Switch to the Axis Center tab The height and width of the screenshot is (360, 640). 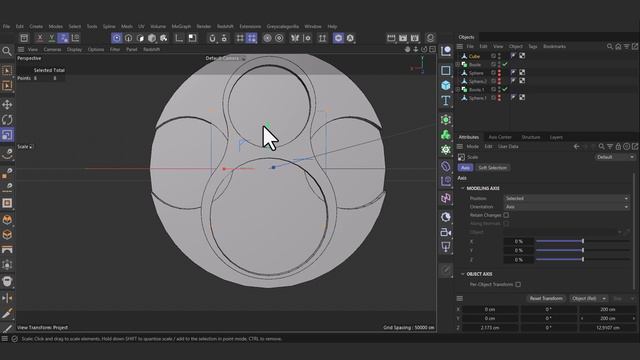500,137
